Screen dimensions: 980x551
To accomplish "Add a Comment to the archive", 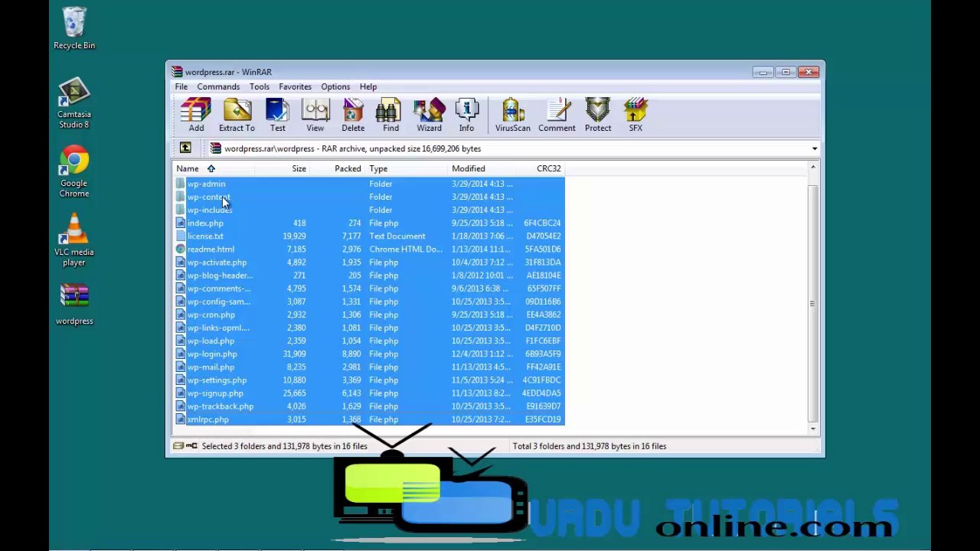I will coord(557,115).
